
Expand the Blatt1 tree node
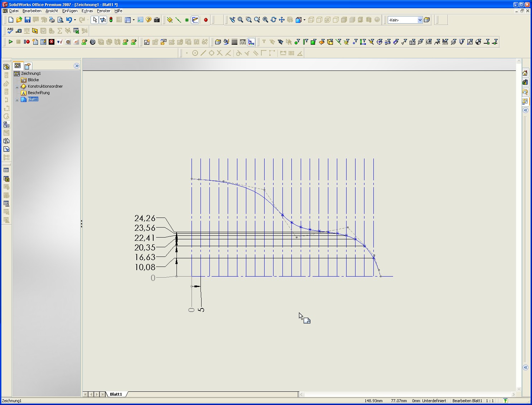pos(17,100)
